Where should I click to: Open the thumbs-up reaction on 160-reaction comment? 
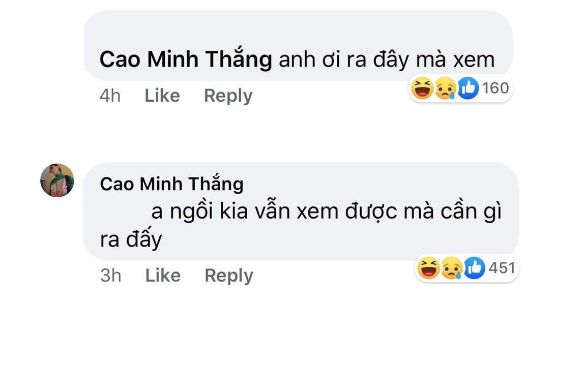468,88
